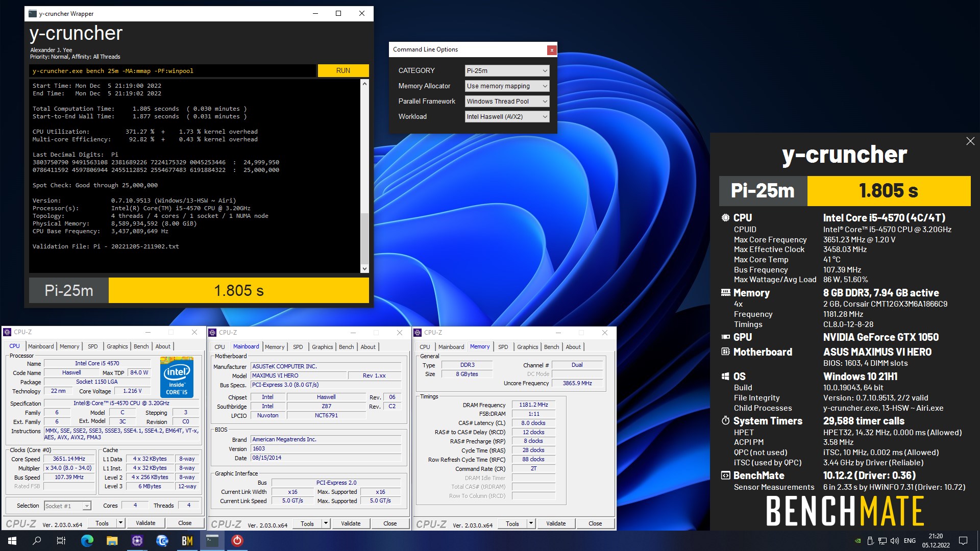Open SPD tab in middle CPU-Z window
Viewport: 980px width, 551px height.
click(x=298, y=347)
